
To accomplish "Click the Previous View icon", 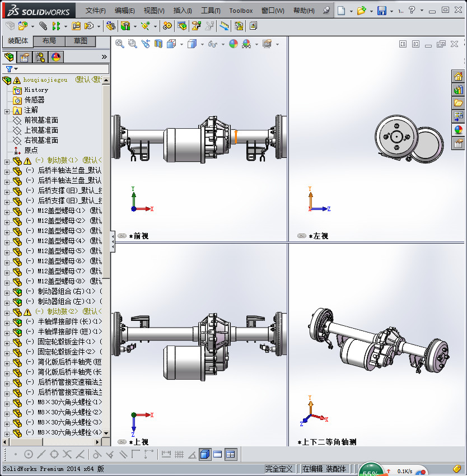I will click(x=146, y=44).
